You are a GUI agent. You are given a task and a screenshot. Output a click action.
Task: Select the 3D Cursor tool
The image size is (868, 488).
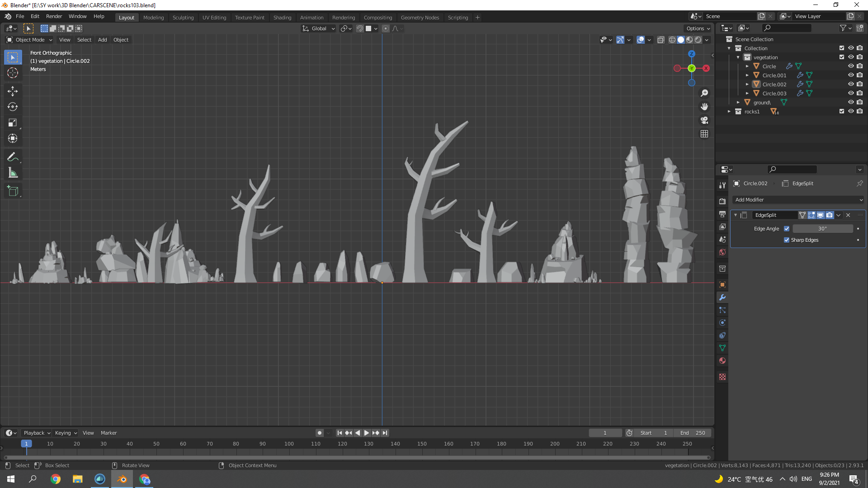click(x=13, y=73)
